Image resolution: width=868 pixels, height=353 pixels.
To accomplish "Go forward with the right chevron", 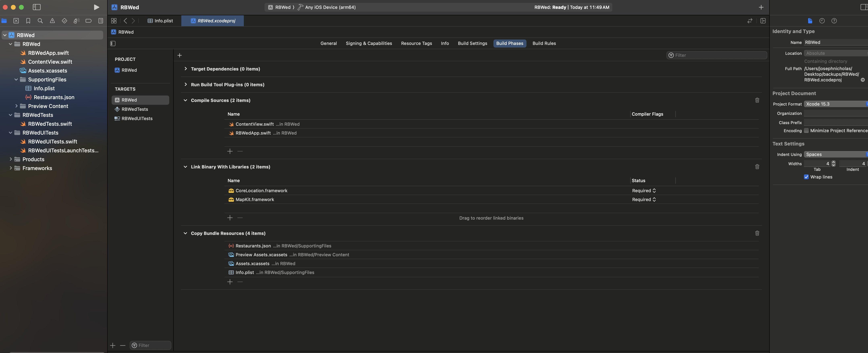I will 133,21.
